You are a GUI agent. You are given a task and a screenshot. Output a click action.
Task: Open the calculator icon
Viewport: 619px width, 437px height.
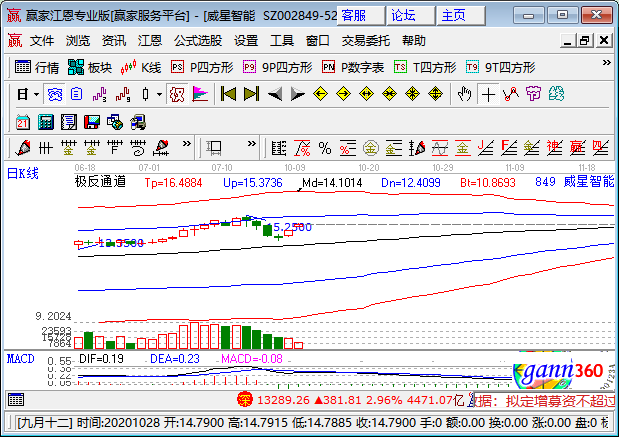45,122
